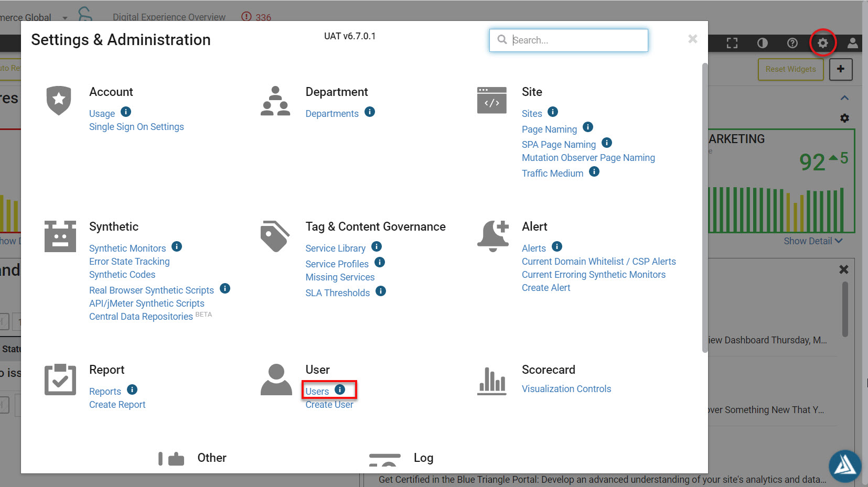The height and width of the screenshot is (487, 868).
Task: Click the info icon next to Sites
Action: [x=553, y=112]
